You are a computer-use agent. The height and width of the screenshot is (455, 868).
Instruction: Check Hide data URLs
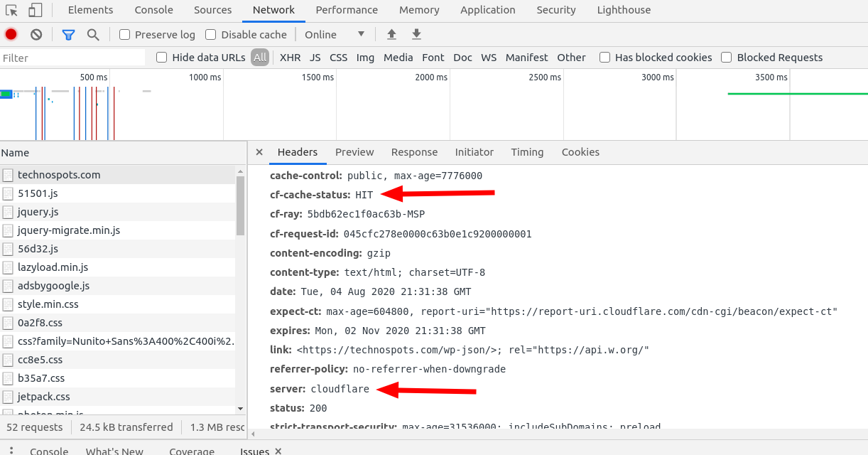point(162,58)
